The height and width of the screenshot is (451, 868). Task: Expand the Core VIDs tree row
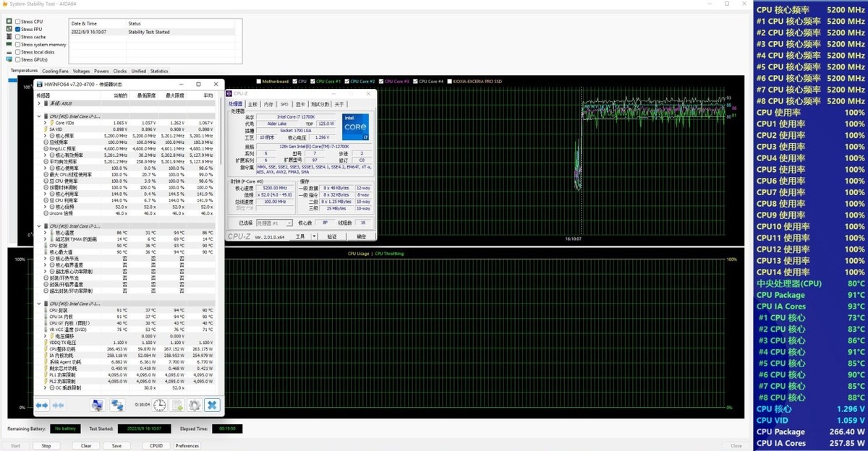click(45, 123)
